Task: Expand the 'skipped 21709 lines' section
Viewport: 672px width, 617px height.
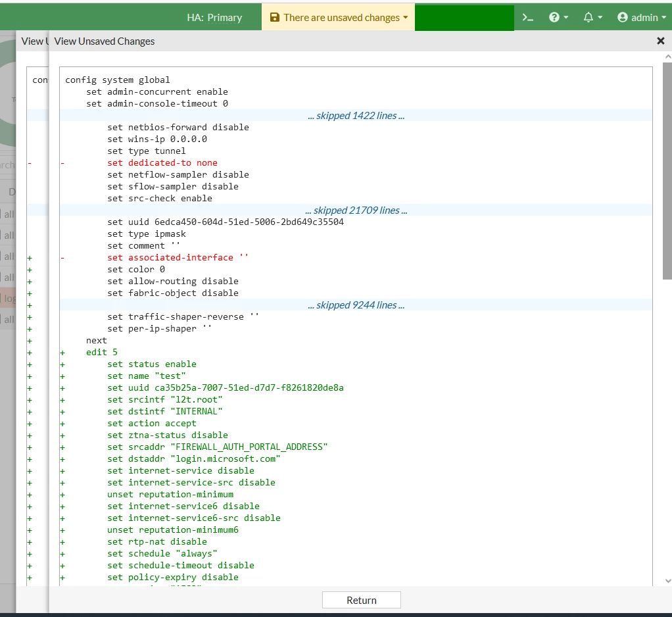Action: tap(356, 210)
